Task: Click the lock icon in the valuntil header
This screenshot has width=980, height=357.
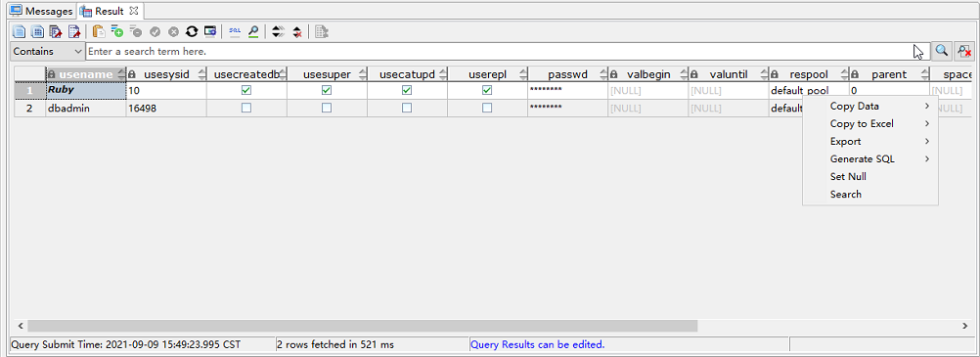Action: [x=694, y=74]
